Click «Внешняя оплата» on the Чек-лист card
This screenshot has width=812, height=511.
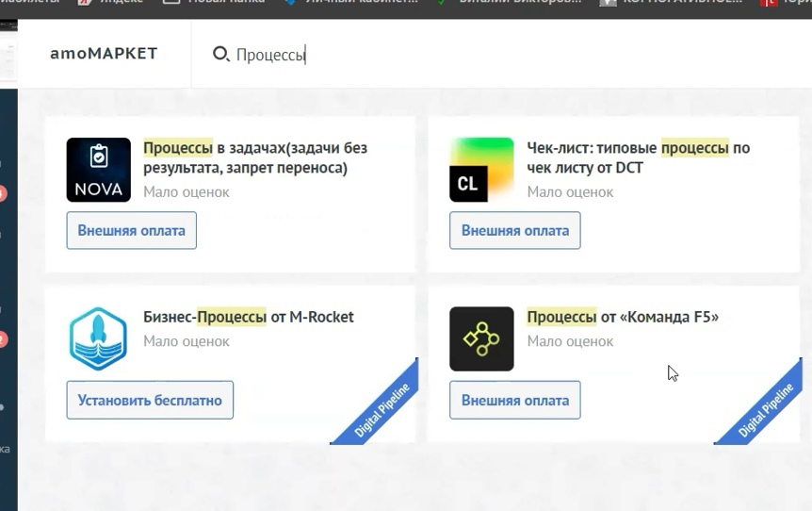coord(514,230)
